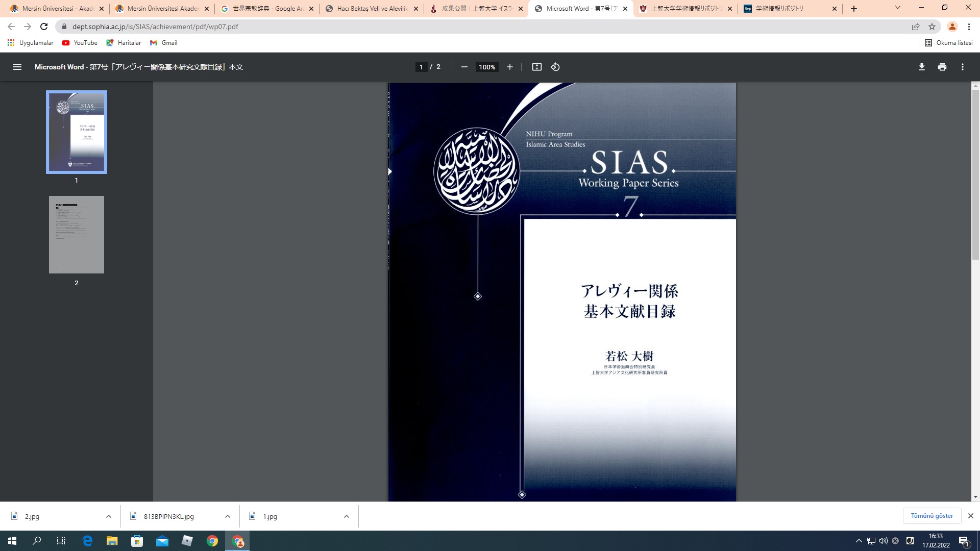The image size is (980, 551).
Task: View site information lock icon
Action: tap(64, 27)
